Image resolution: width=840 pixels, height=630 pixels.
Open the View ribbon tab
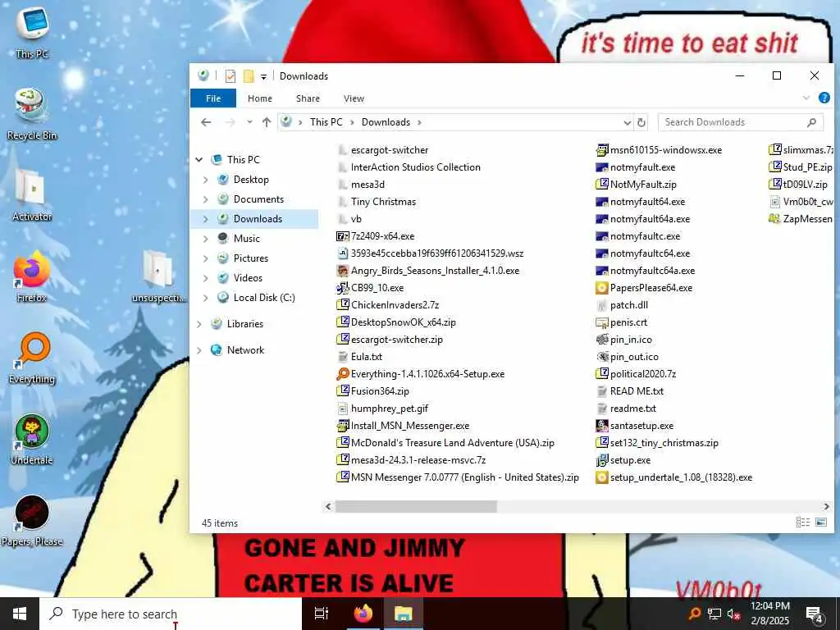coord(354,98)
